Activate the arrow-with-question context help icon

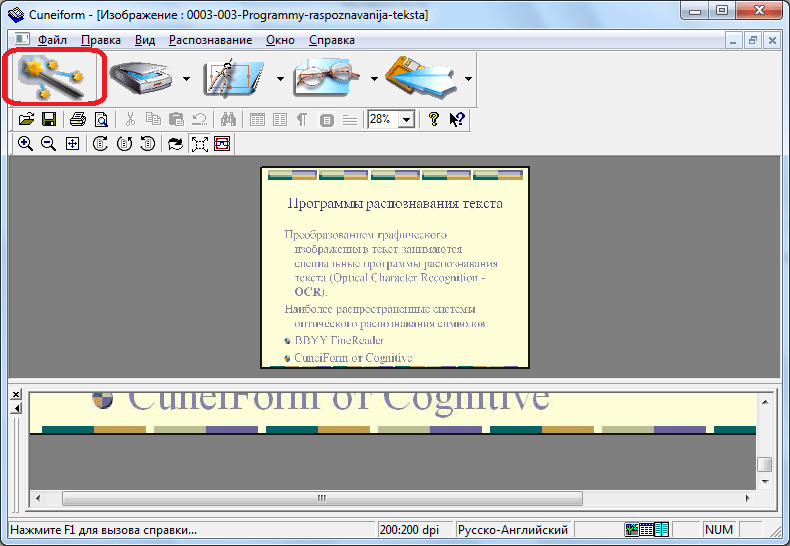click(x=457, y=119)
